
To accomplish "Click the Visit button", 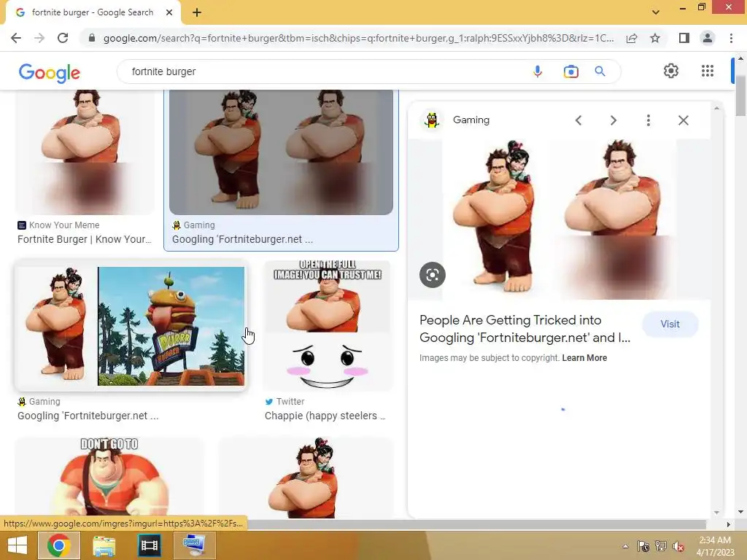I will pyautogui.click(x=670, y=324).
